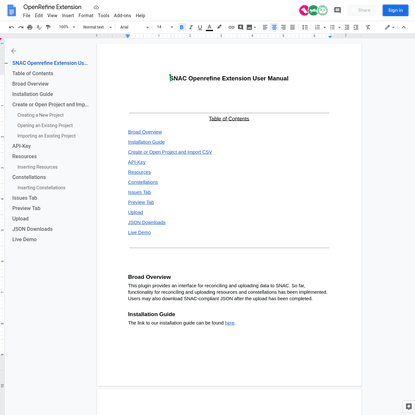Screen dimensions: 415x415
Task: Run spelling and grammar check icon
Action: pyautogui.click(x=39, y=27)
